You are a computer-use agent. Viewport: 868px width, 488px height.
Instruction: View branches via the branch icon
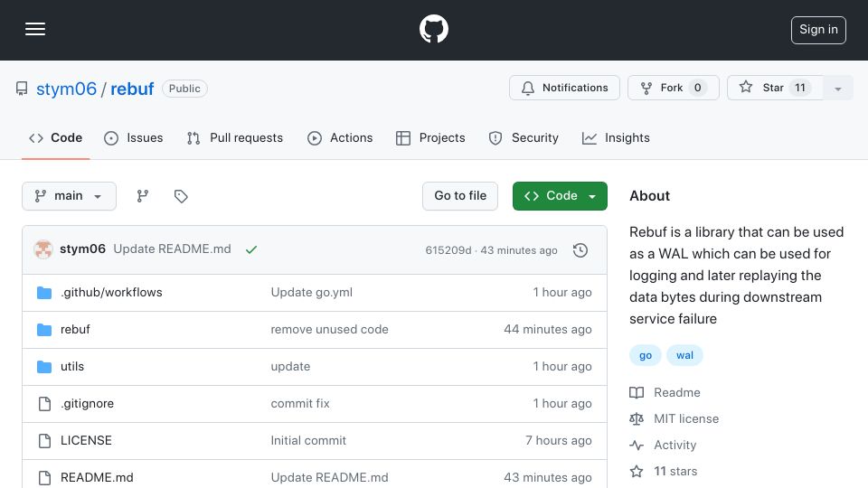pyautogui.click(x=143, y=196)
